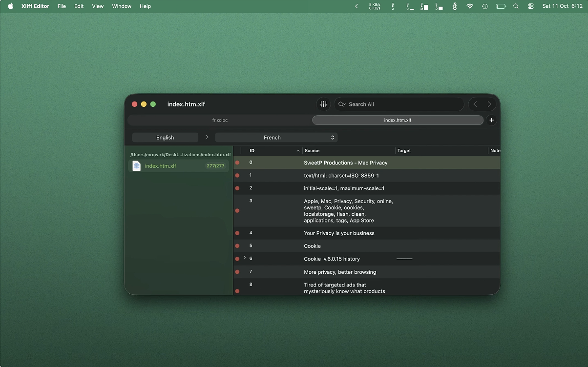This screenshot has height=367, width=588.
Task: Click the search magnifier icon in Search All
Action: point(342,104)
